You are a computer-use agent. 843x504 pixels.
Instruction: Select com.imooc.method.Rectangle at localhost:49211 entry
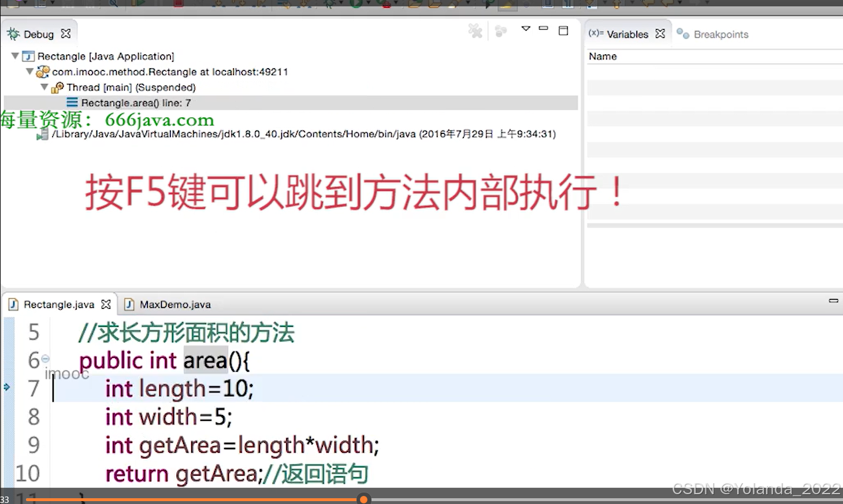pos(170,72)
